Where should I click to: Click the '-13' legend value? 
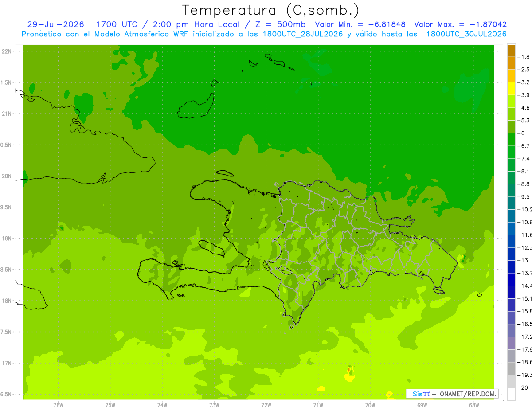coord(523,260)
